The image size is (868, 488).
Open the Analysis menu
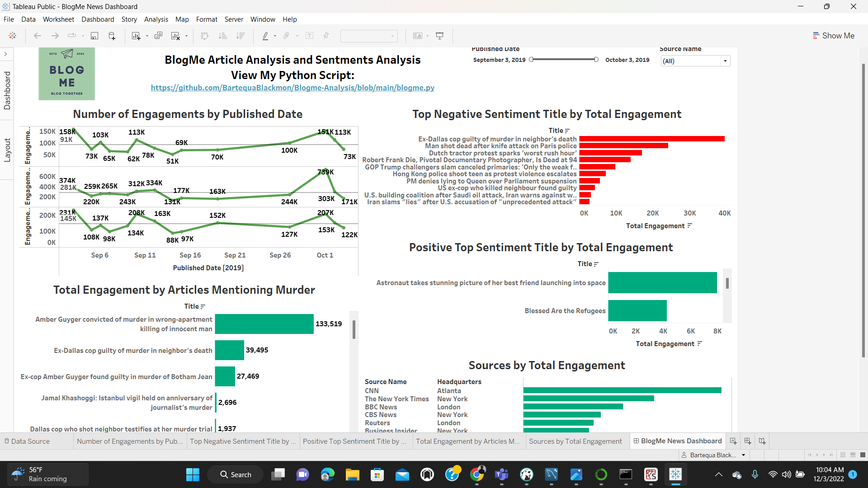click(156, 19)
